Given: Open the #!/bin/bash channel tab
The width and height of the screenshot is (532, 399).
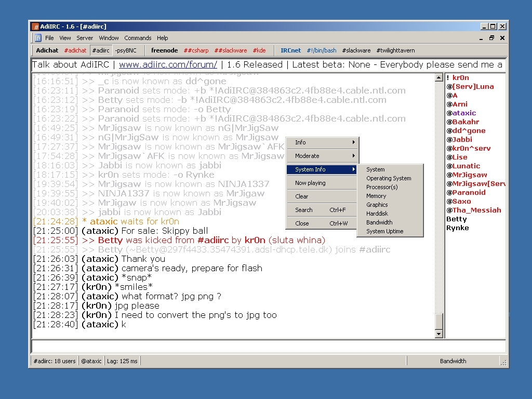Looking at the screenshot, I should pos(322,50).
